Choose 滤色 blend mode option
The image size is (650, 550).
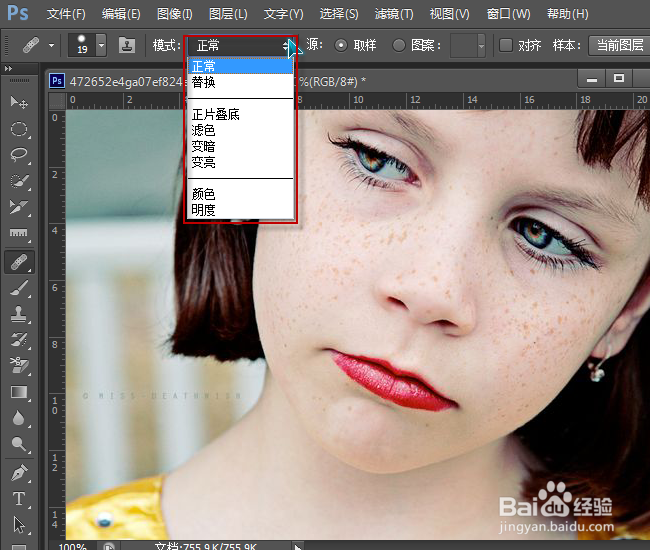[240, 131]
